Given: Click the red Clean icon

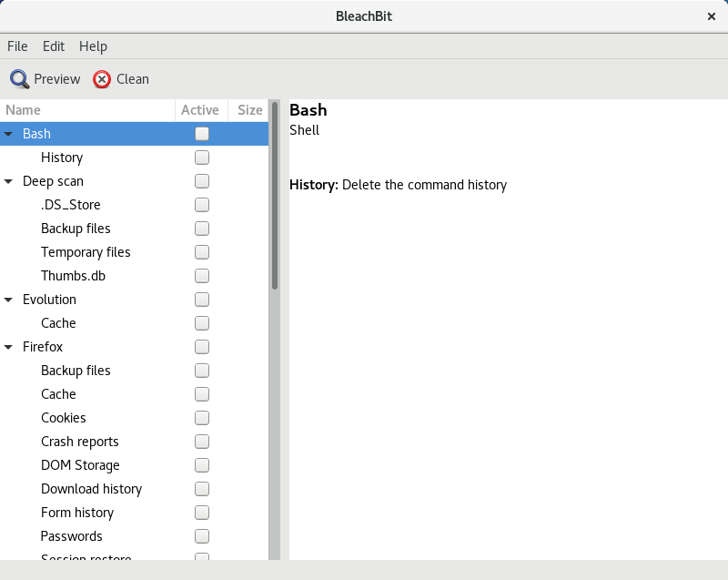Looking at the screenshot, I should pos(102,79).
